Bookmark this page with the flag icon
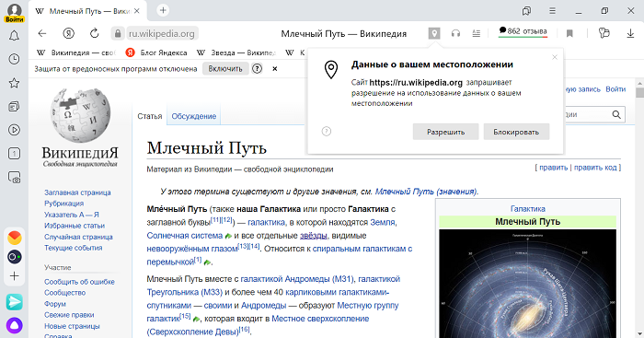 [569, 33]
